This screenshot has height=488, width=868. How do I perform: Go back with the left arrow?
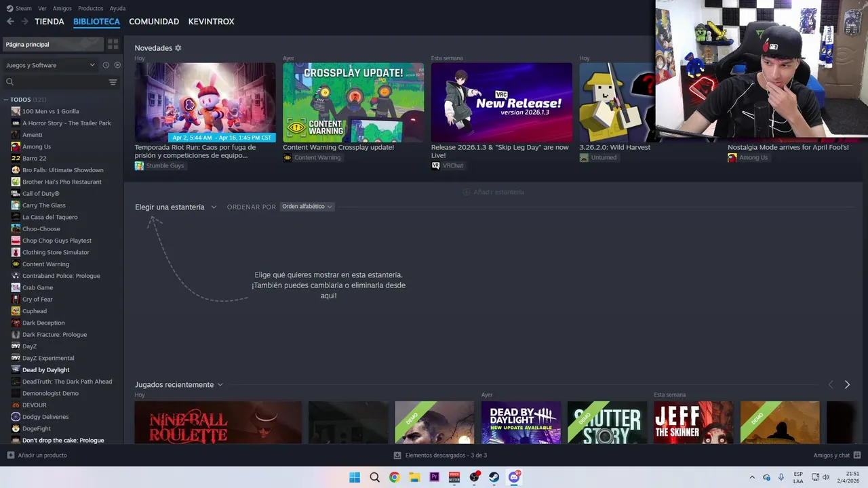tap(10, 22)
